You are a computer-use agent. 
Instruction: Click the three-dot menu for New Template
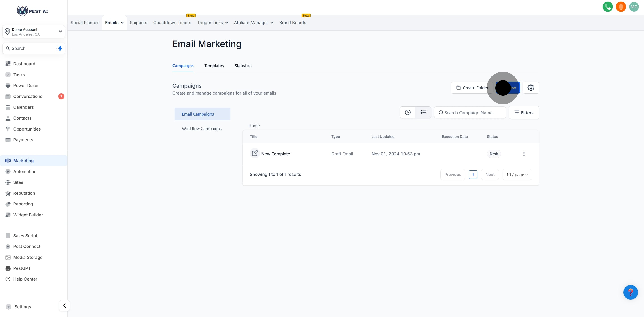[x=524, y=154]
